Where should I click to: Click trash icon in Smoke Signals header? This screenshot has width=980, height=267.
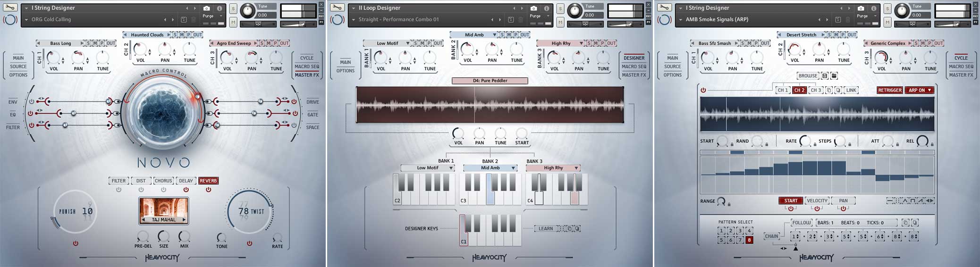click(848, 19)
